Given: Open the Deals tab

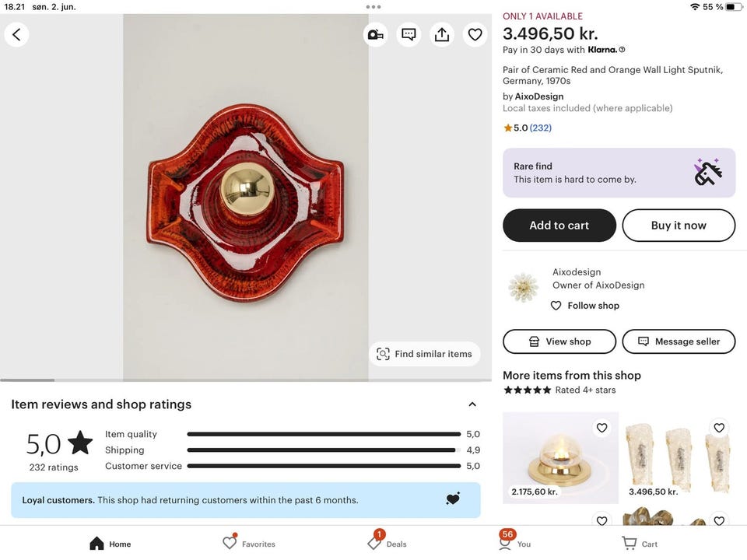Looking at the screenshot, I should (375, 543).
